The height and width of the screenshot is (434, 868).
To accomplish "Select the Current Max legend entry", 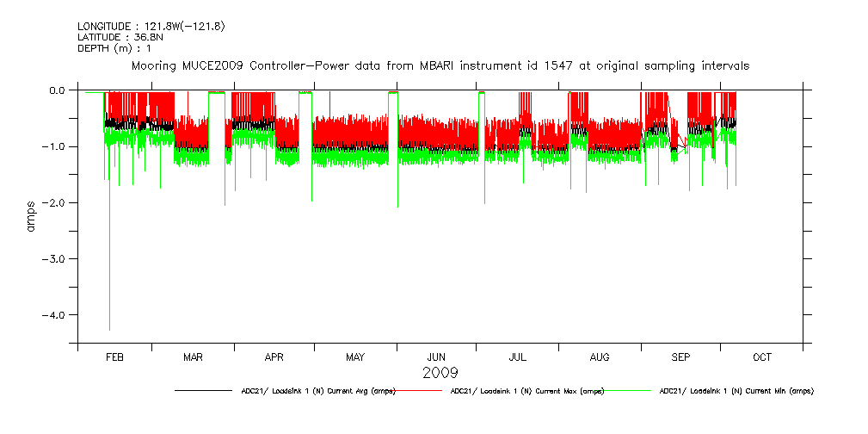I will [526, 391].
